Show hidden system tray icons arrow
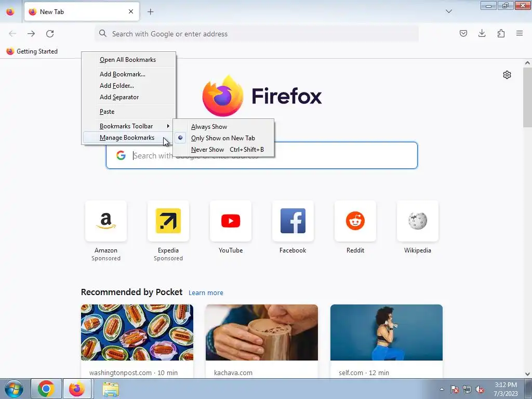The width and height of the screenshot is (532, 399). [x=442, y=389]
